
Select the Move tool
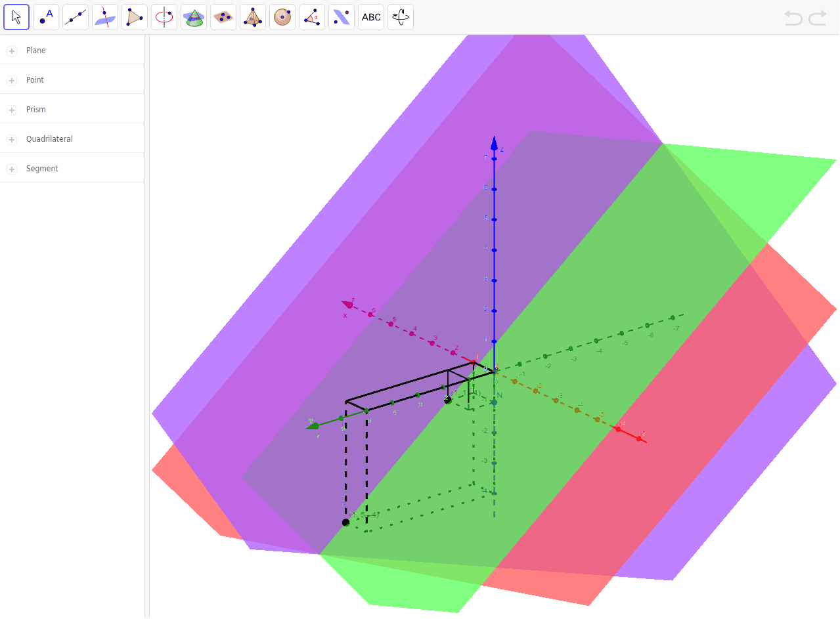pyautogui.click(x=16, y=16)
